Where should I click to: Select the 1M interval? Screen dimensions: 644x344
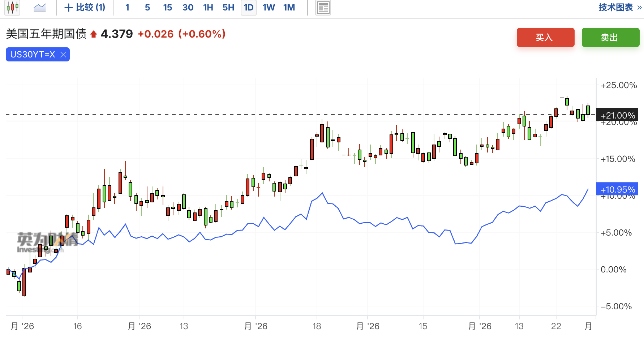coord(289,8)
